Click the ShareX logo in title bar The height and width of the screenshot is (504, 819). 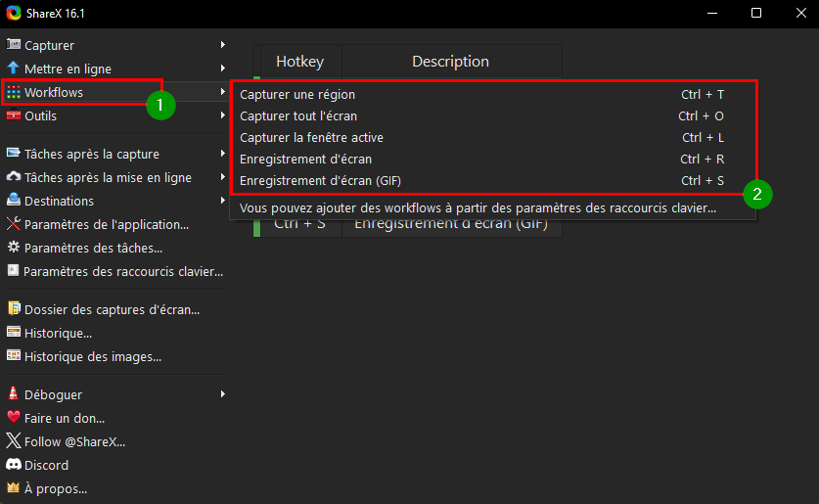(13, 13)
